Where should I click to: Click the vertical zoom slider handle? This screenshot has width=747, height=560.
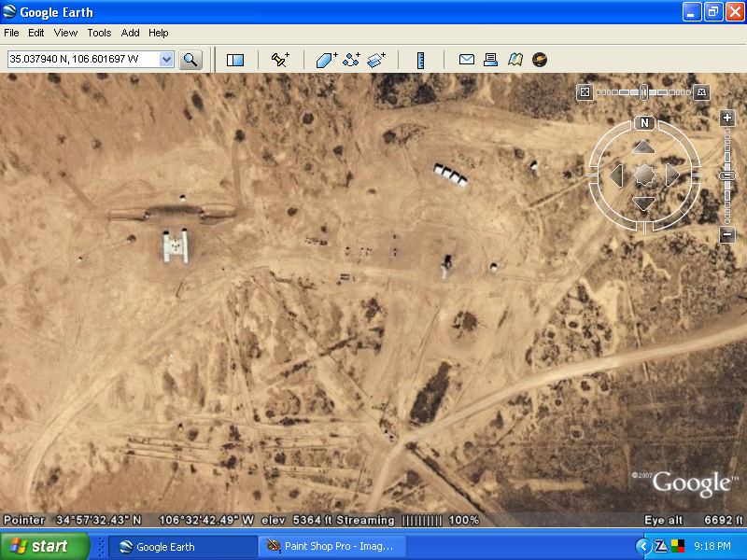coord(727,175)
